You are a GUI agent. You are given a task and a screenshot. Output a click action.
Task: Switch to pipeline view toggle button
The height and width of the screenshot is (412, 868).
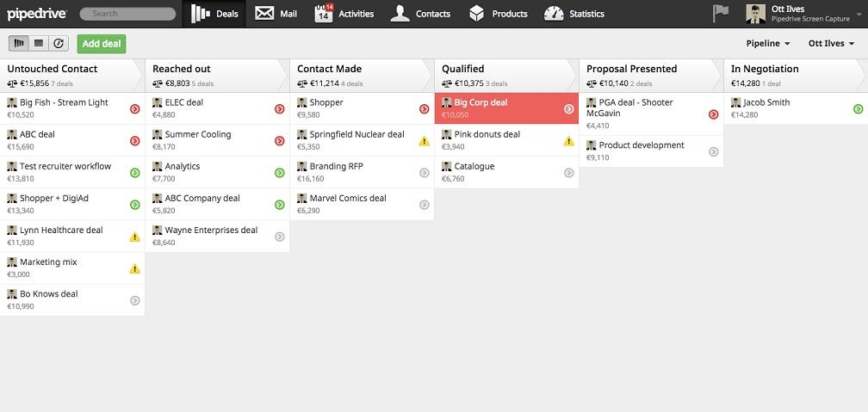click(x=19, y=43)
